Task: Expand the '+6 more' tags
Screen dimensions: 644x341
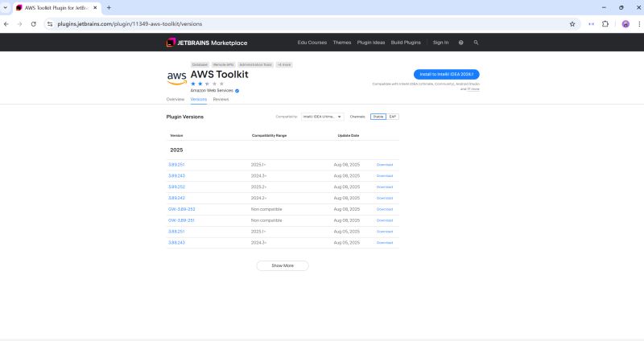Action: pos(284,65)
